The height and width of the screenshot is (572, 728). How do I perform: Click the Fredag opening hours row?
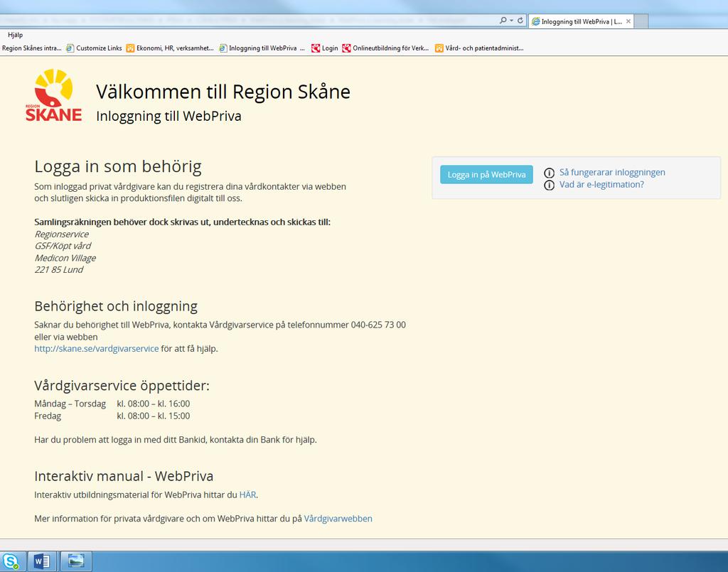point(112,416)
